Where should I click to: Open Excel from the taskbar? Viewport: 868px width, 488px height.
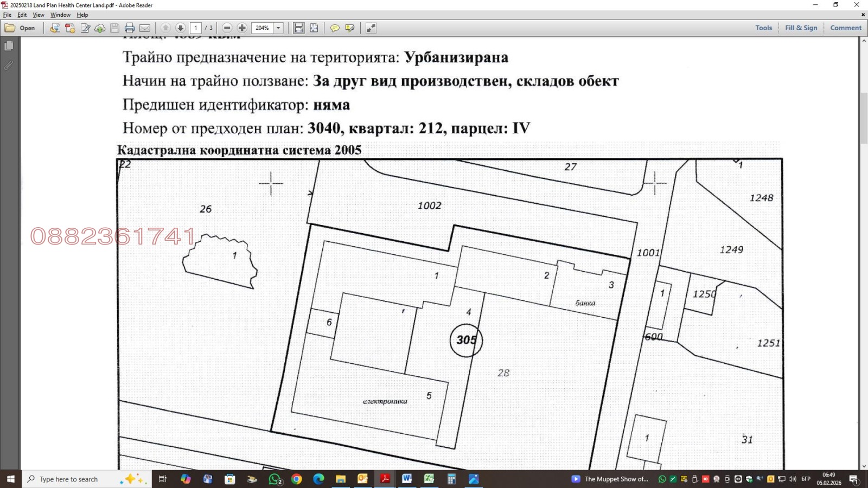[x=429, y=479]
